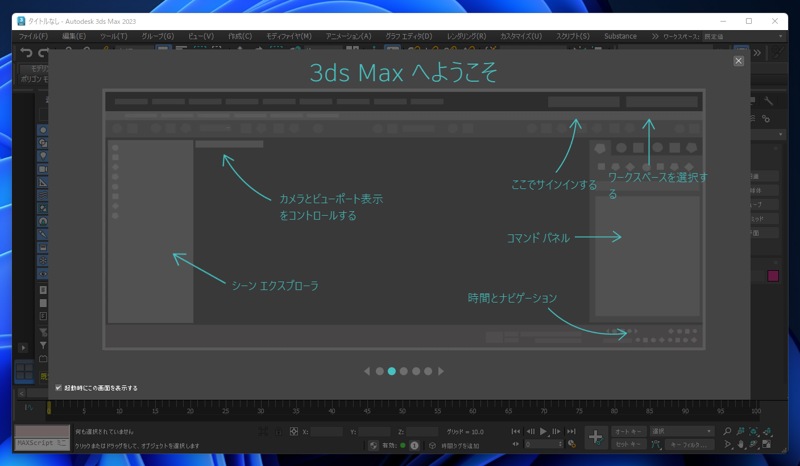Toggle Auto Key button オートキー
Image resolution: width=800 pixels, height=466 pixels.
coord(629,432)
